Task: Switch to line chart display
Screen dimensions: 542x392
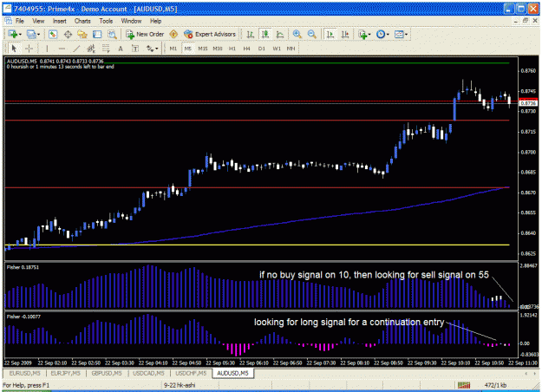Action: click(x=280, y=34)
